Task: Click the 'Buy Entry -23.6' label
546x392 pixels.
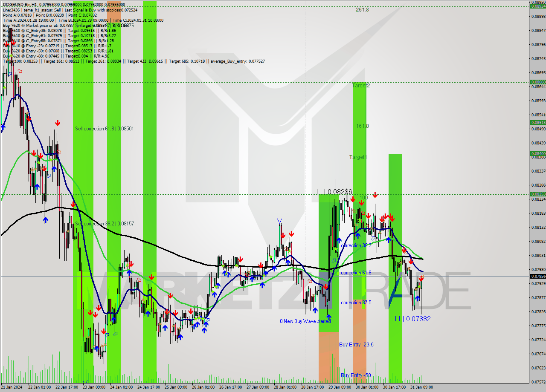Action: [356, 345]
